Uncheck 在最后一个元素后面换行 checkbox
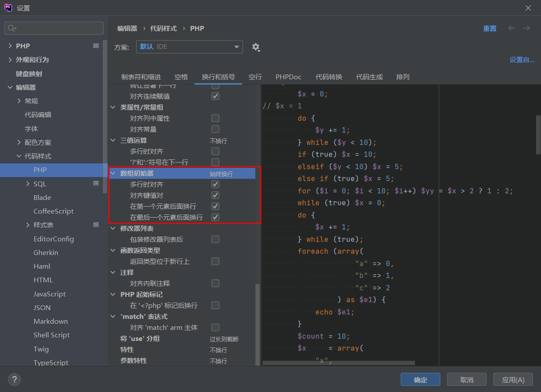The height and width of the screenshot is (392, 541). point(215,217)
